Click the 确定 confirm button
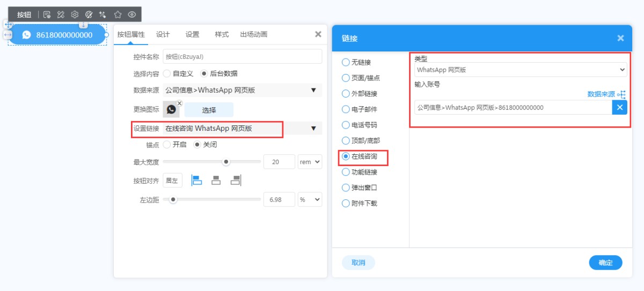644x291 pixels. [605, 263]
